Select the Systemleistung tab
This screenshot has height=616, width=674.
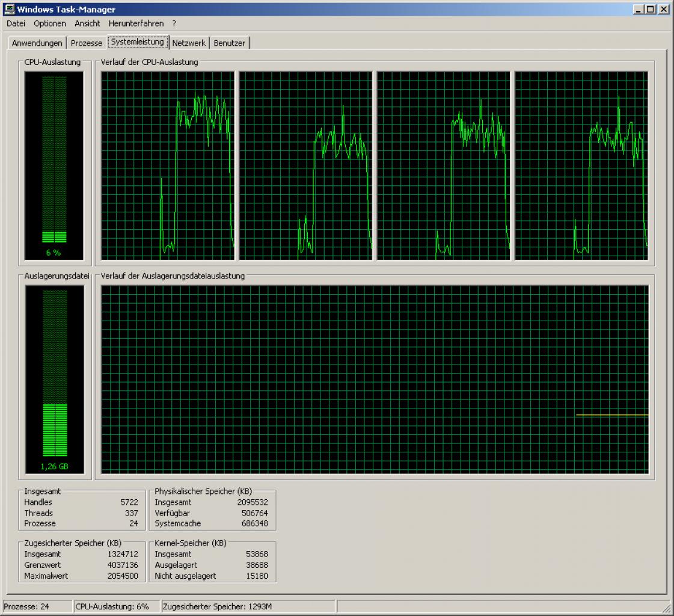(x=138, y=42)
